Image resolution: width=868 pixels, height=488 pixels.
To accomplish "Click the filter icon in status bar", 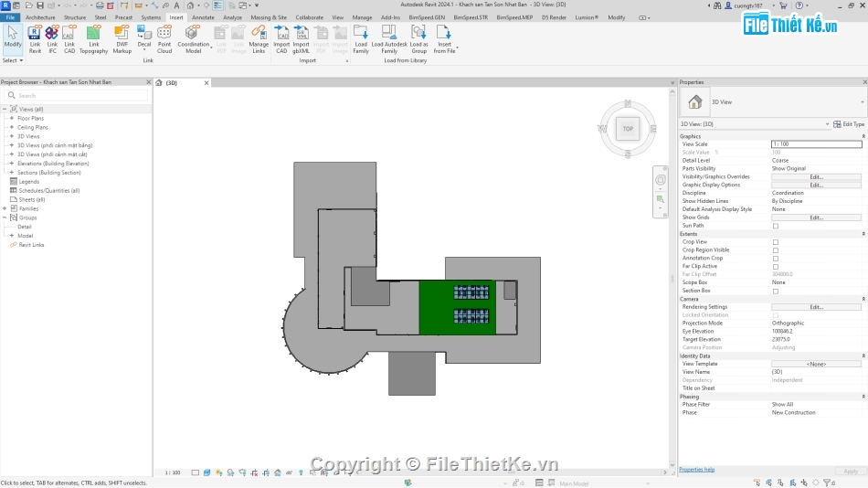I will (828, 483).
